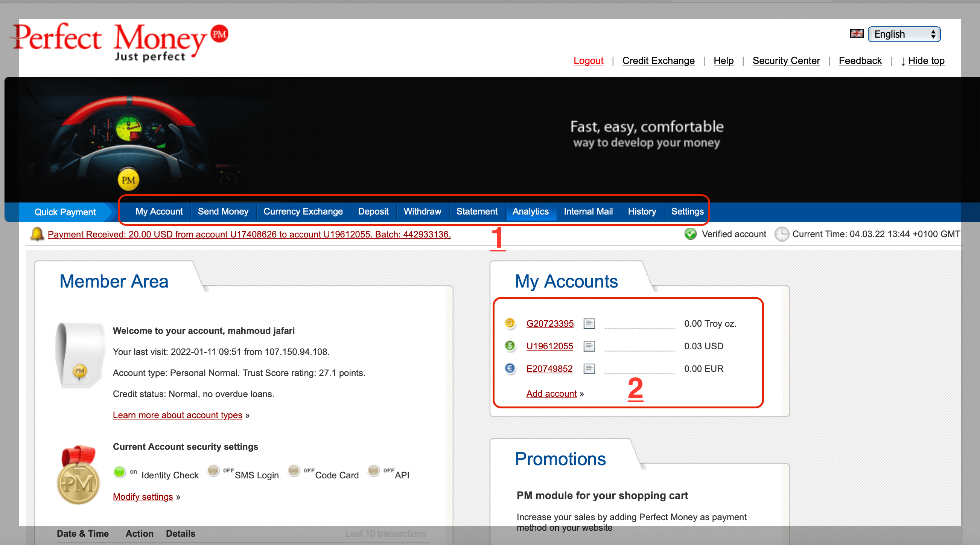This screenshot has height=545, width=980.
Task: Open the Help link
Action: [723, 61]
